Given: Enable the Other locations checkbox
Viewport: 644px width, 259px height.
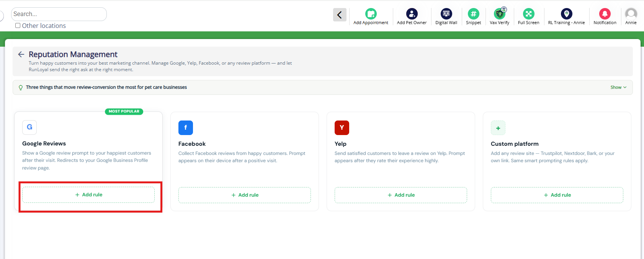Looking at the screenshot, I should (x=18, y=25).
